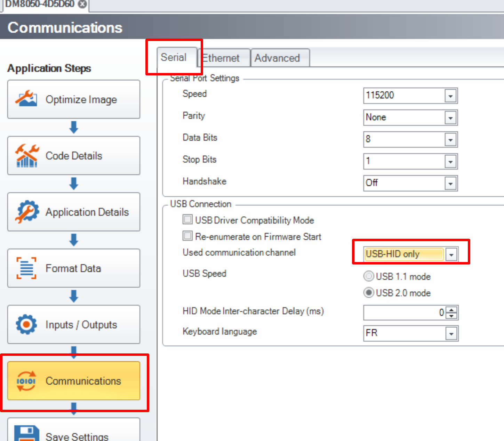The height and width of the screenshot is (441, 504).
Task: Click the Optimize Image picture icon
Action: pos(26,99)
